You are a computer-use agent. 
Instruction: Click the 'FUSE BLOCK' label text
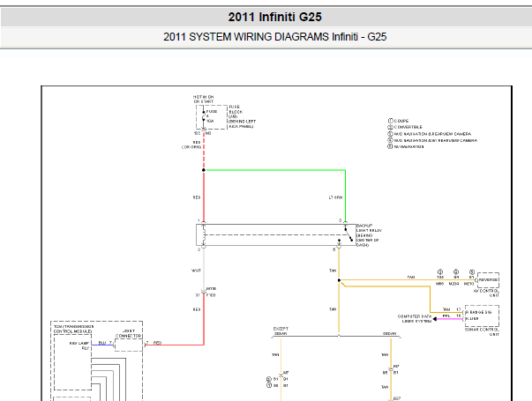point(236,109)
